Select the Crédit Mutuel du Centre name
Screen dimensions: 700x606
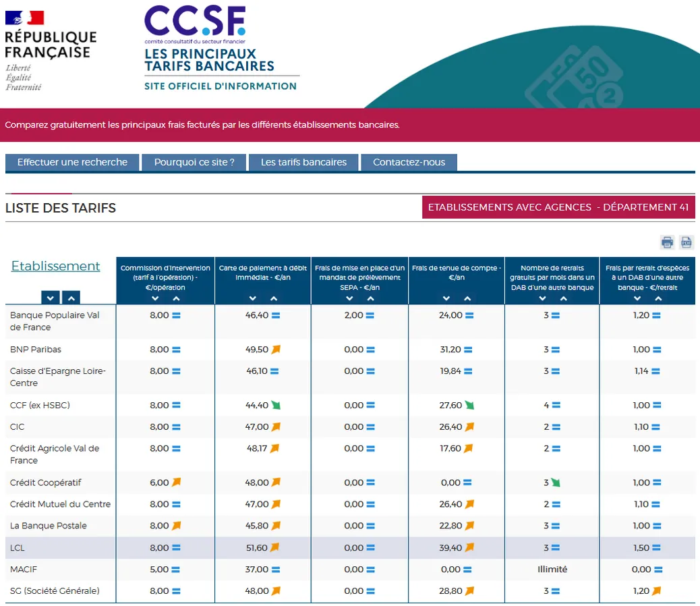click(x=60, y=504)
